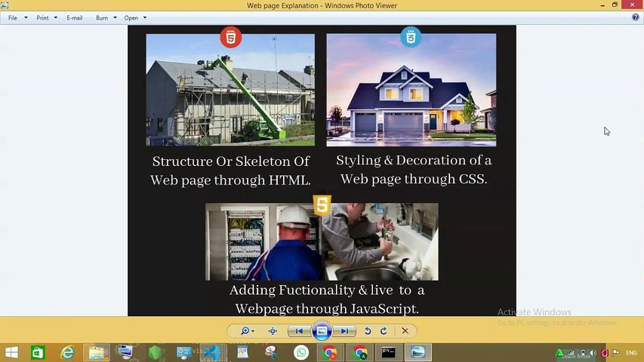Open the network signal tray icon
This screenshot has width=644, height=362.
(571, 352)
